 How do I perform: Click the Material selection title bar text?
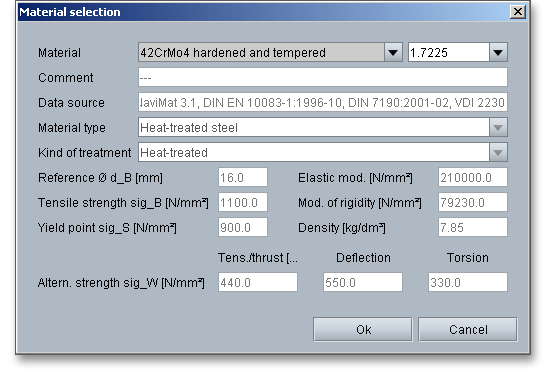[x=70, y=12]
